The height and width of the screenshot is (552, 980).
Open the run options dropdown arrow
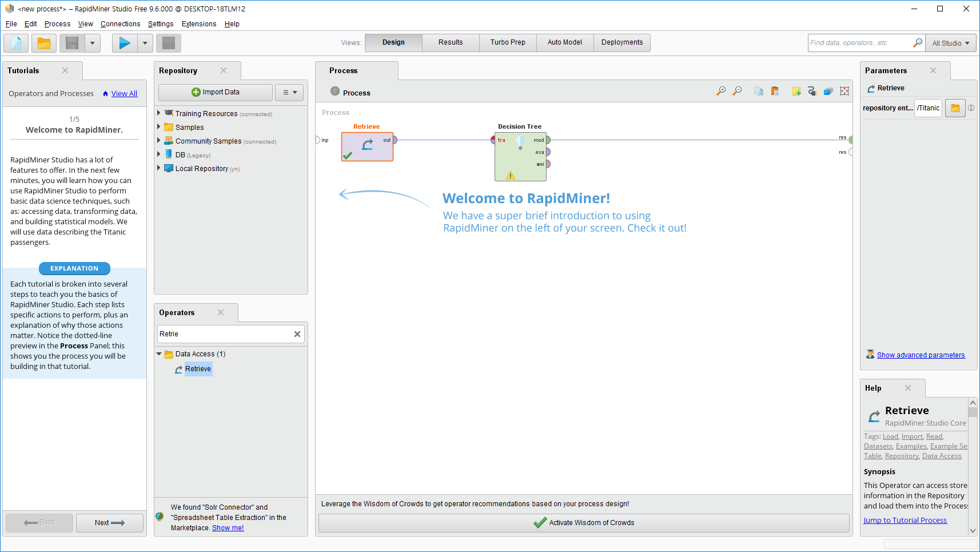point(145,43)
